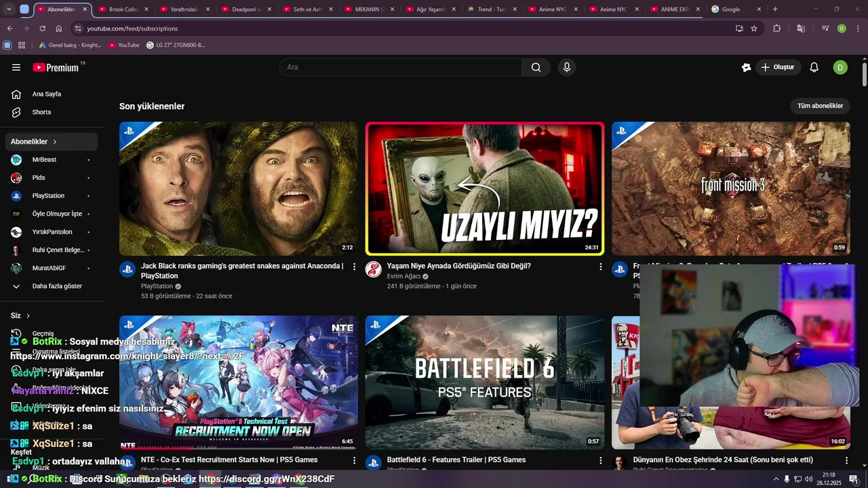868x488 pixels.
Task: Open Ana Sayfa in the sidebar
Action: [52, 94]
